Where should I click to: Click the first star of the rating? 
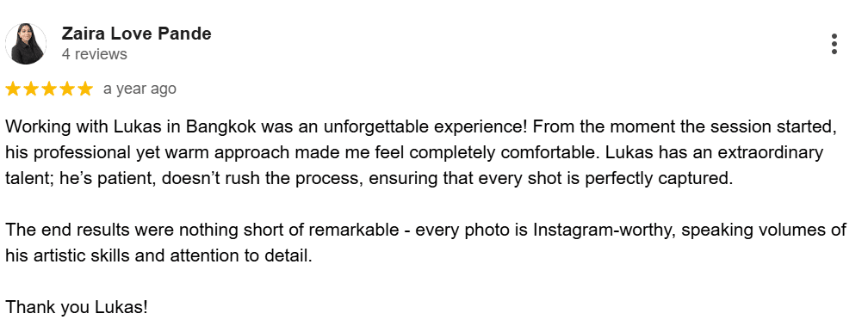pos(13,89)
